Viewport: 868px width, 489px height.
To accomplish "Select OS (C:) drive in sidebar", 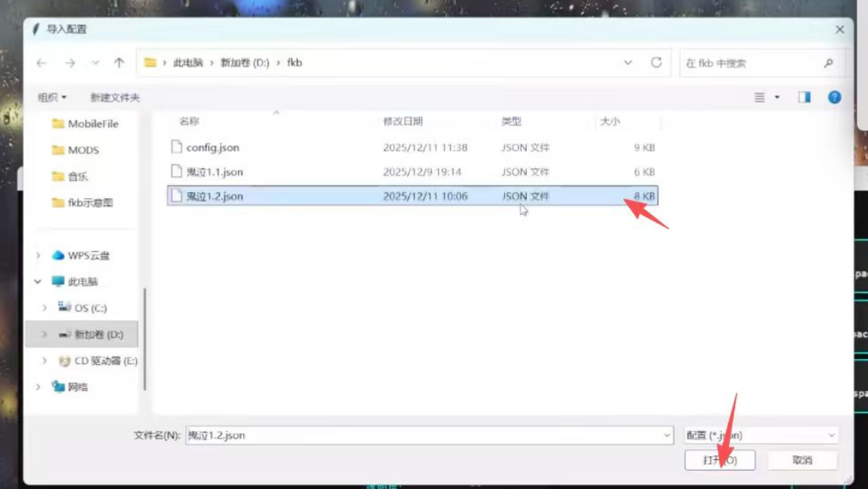I will (x=90, y=308).
